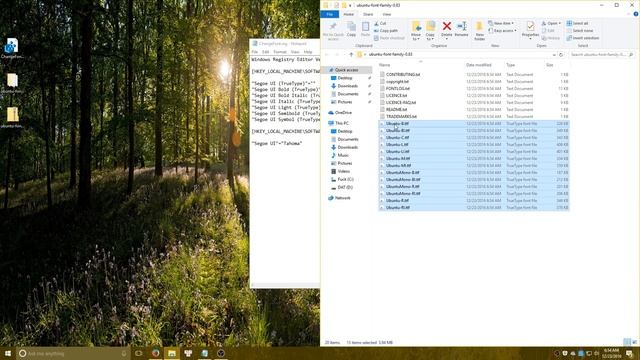The height and width of the screenshot is (360, 640).
Task: Click Cut in the Clipboard group
Action: pyautogui.click(x=380, y=23)
